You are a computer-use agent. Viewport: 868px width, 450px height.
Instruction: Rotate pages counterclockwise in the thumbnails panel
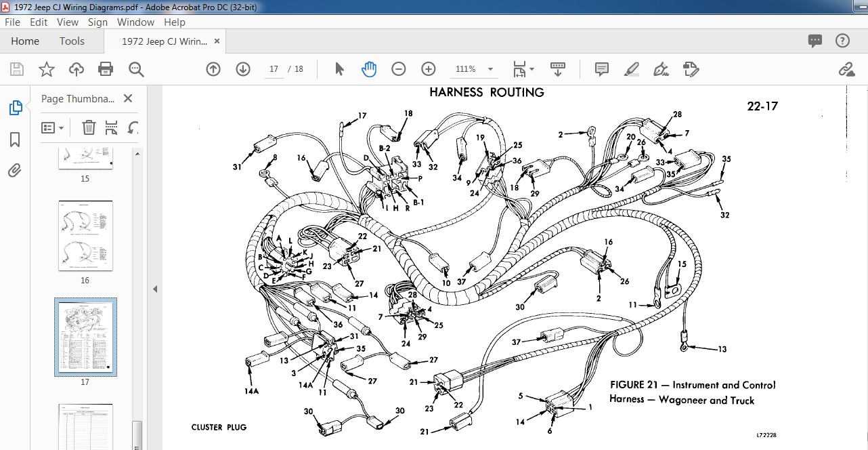133,127
